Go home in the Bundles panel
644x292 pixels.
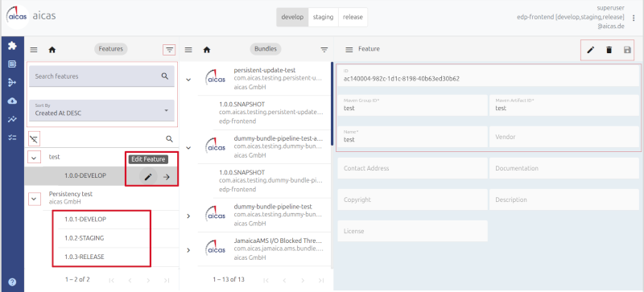pyautogui.click(x=207, y=50)
